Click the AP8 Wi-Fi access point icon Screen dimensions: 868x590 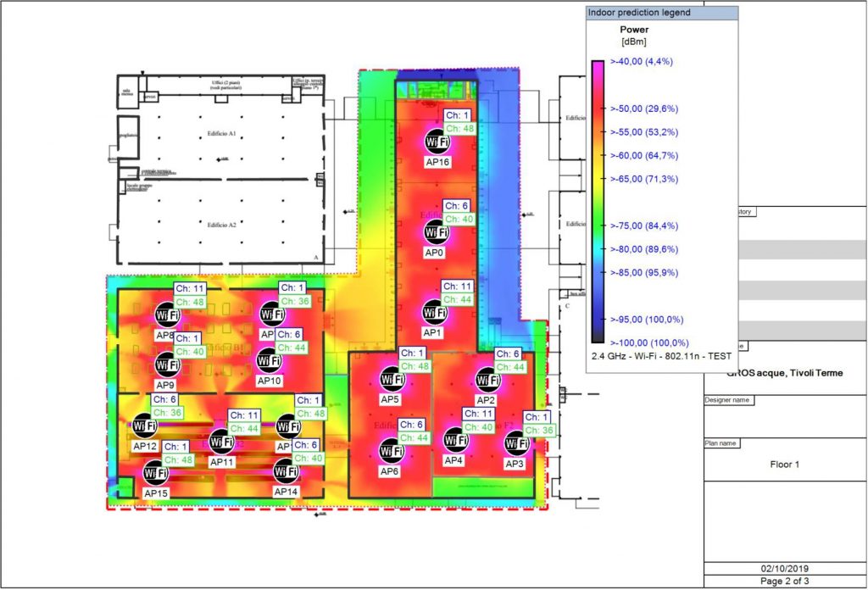pos(167,315)
